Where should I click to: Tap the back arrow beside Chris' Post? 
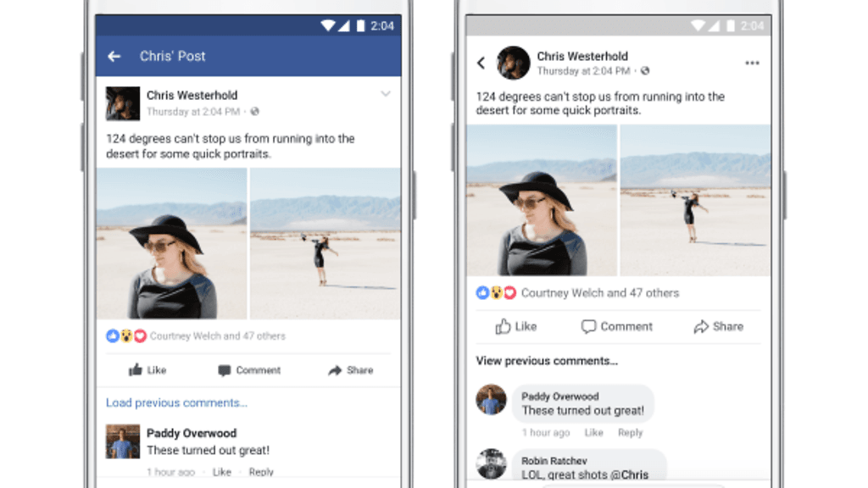[114, 57]
